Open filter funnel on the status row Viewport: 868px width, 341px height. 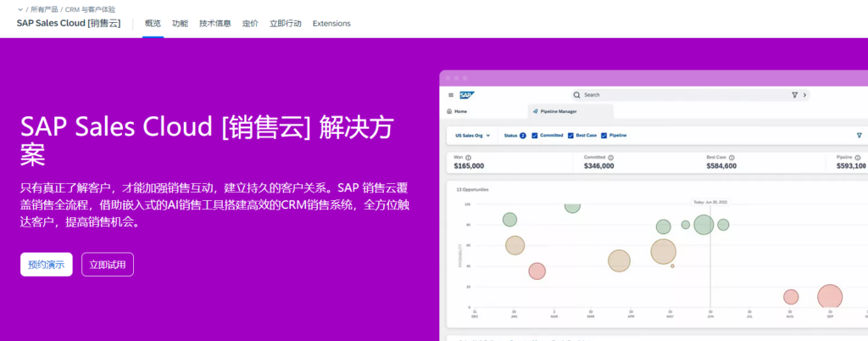(860, 135)
